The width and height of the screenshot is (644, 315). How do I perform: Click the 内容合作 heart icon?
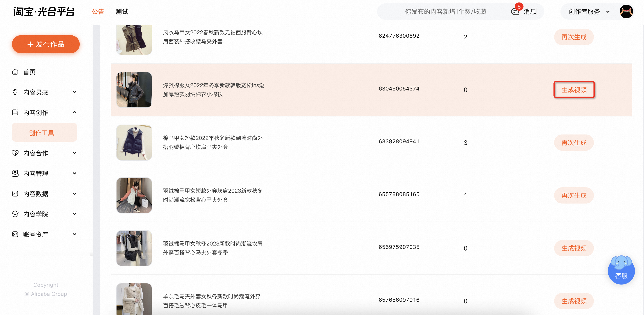(15, 153)
